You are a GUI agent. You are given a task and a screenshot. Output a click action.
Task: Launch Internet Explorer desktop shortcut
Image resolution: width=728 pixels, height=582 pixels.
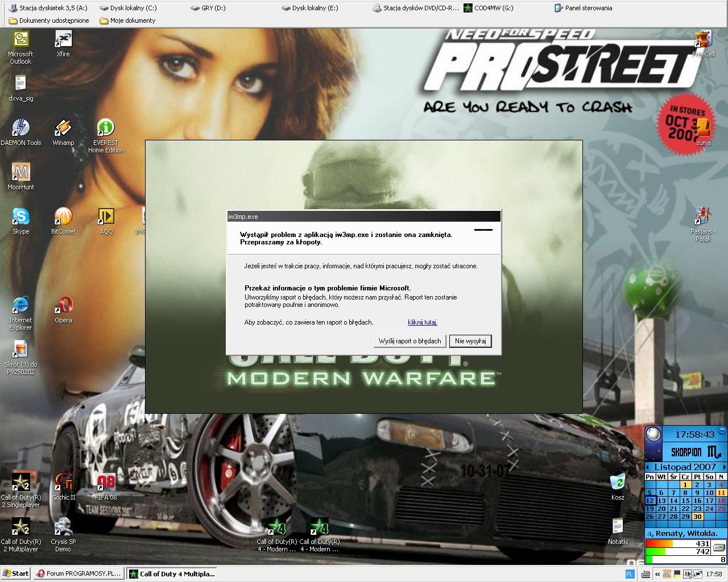[x=20, y=313]
